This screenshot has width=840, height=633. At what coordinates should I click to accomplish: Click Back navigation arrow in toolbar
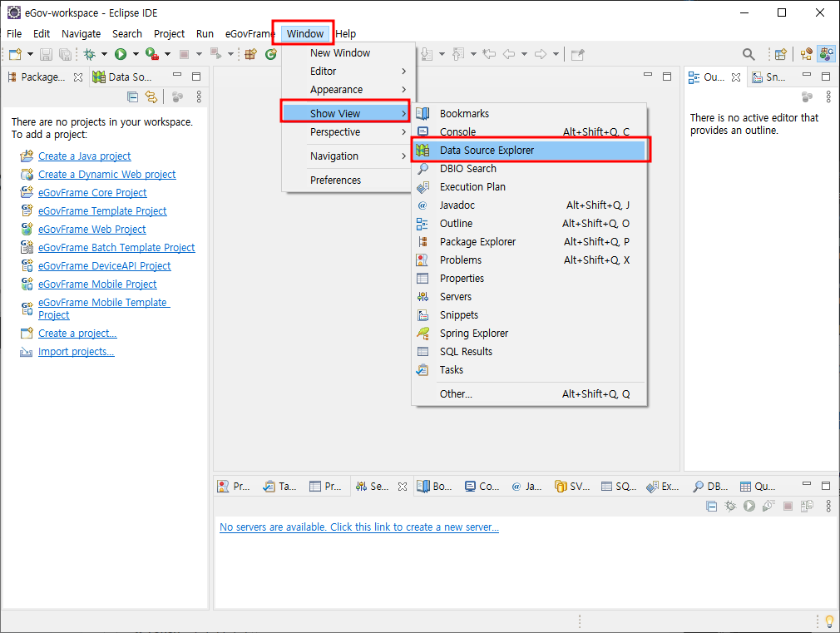tap(509, 54)
